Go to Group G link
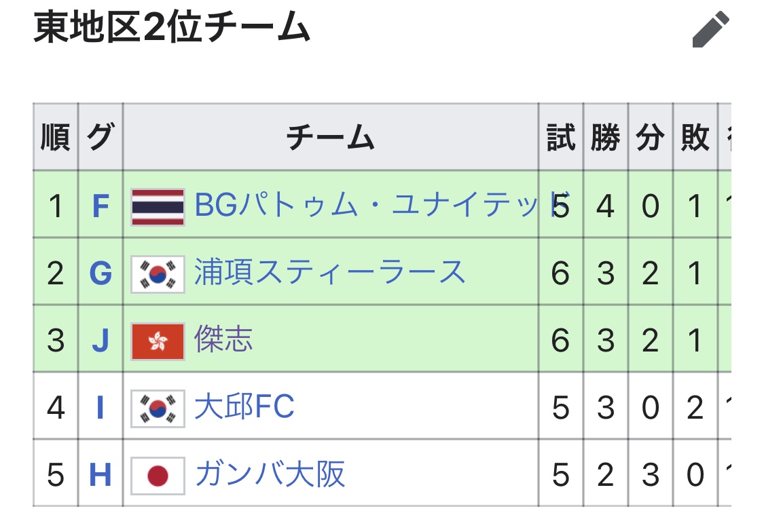The width and height of the screenshot is (764, 532). [101, 273]
